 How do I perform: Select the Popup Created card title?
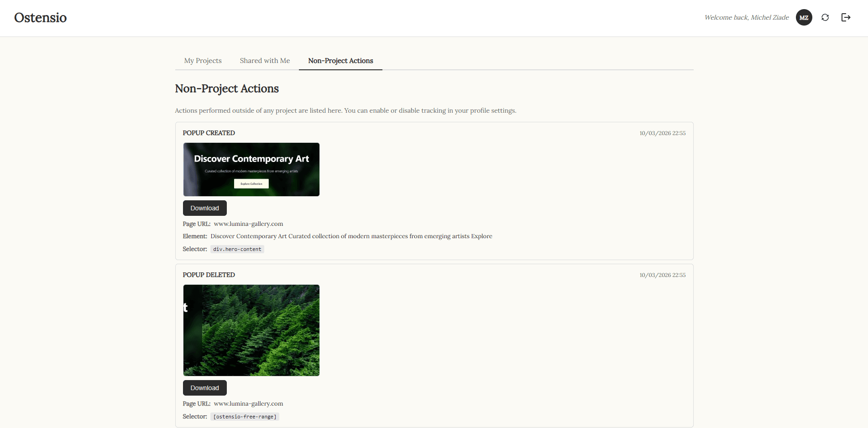click(209, 133)
